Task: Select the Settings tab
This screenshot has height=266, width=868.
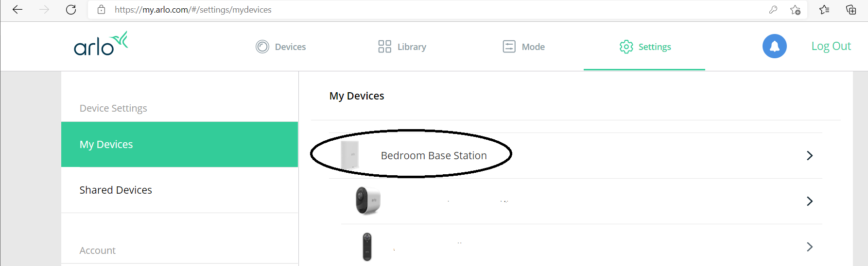Action: [x=645, y=47]
